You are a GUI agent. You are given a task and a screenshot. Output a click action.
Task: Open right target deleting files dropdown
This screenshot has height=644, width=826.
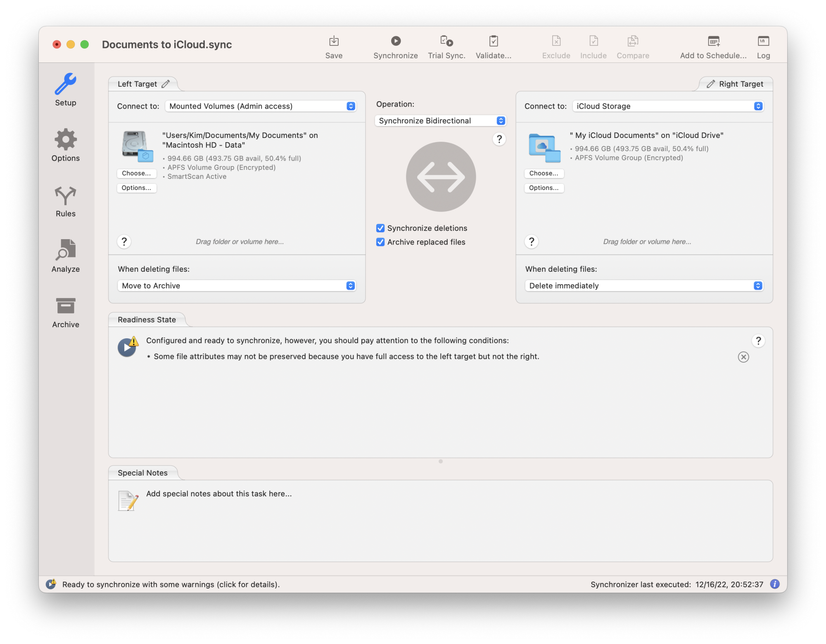[x=644, y=286]
